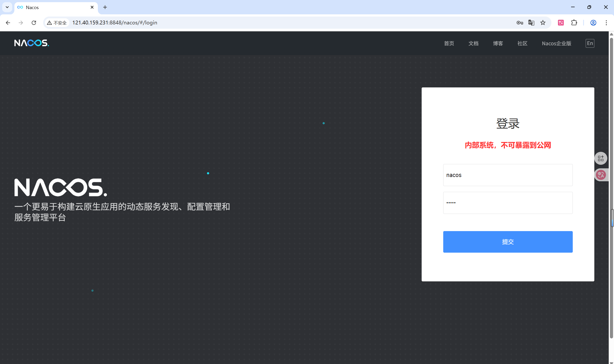Click the floating grid widget icon
The width and height of the screenshot is (614, 364).
pyautogui.click(x=601, y=159)
